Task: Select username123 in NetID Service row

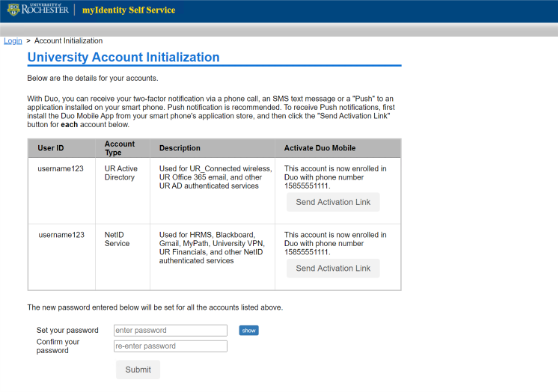Action: [62, 235]
